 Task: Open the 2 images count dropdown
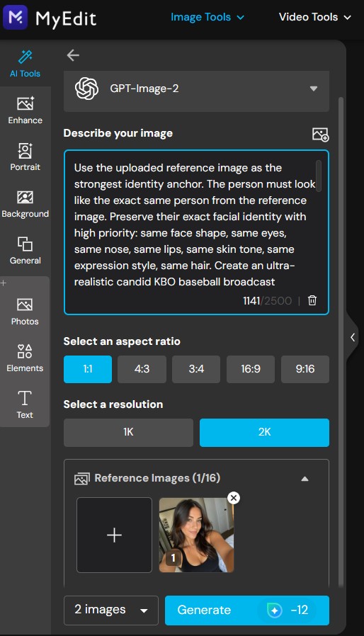[110, 610]
